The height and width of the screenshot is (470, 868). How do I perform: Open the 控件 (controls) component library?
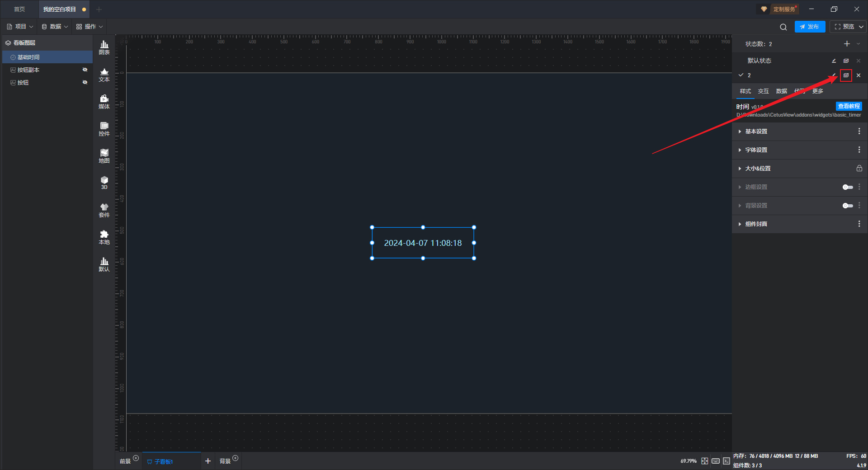(104, 129)
